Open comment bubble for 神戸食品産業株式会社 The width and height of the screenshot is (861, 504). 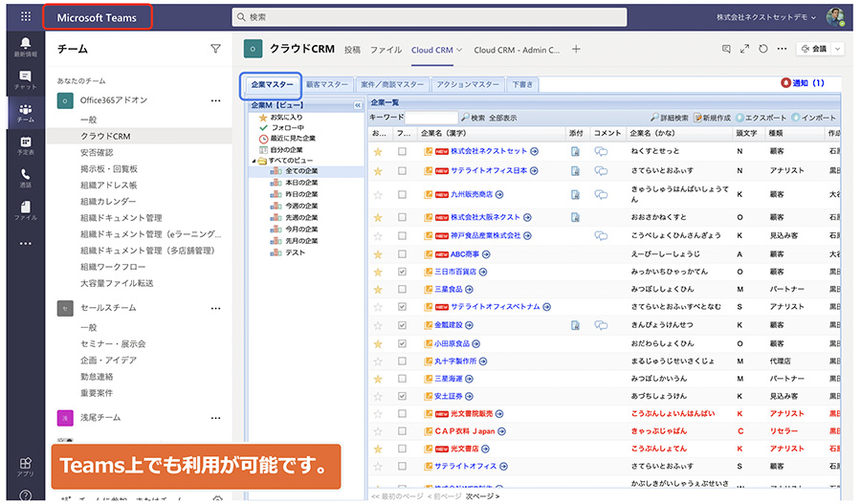click(602, 235)
